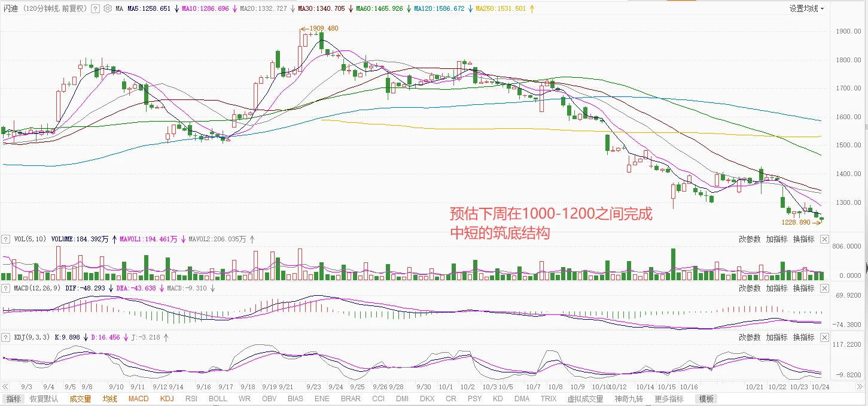Screen dimensions: 868x406
Task: Toggle the 均线 overlay
Action: [109, 399]
